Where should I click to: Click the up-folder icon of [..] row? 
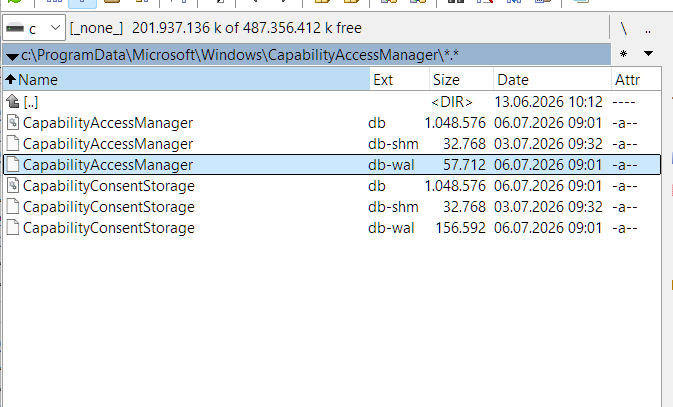pyautogui.click(x=13, y=102)
